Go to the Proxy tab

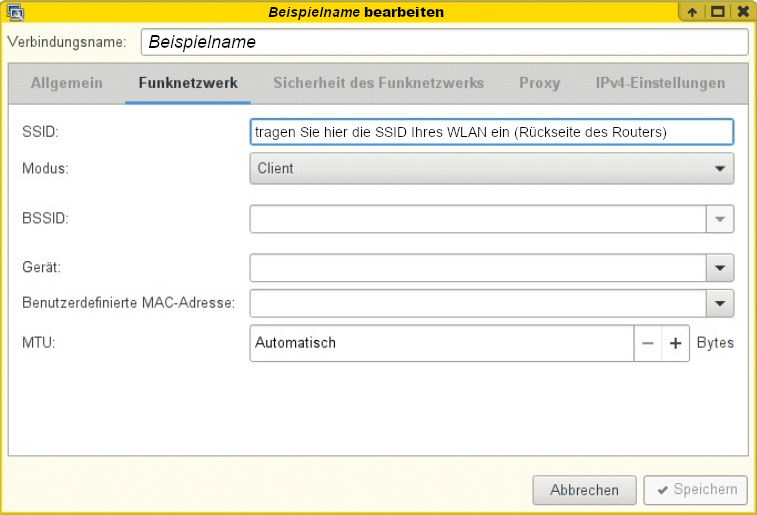pos(539,83)
